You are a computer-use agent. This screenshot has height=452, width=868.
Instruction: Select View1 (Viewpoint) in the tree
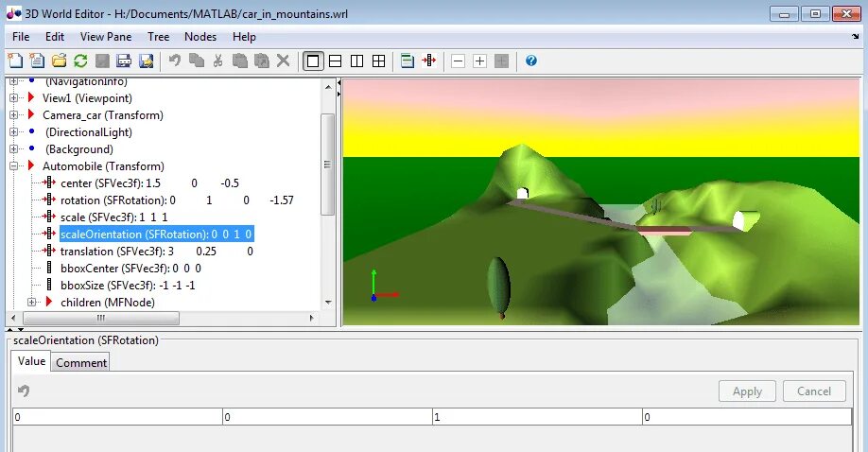(x=88, y=98)
